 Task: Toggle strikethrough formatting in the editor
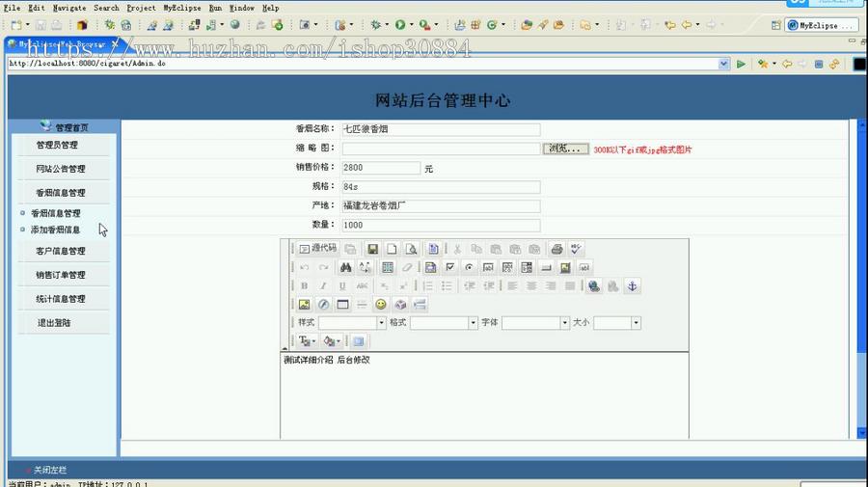pos(362,286)
